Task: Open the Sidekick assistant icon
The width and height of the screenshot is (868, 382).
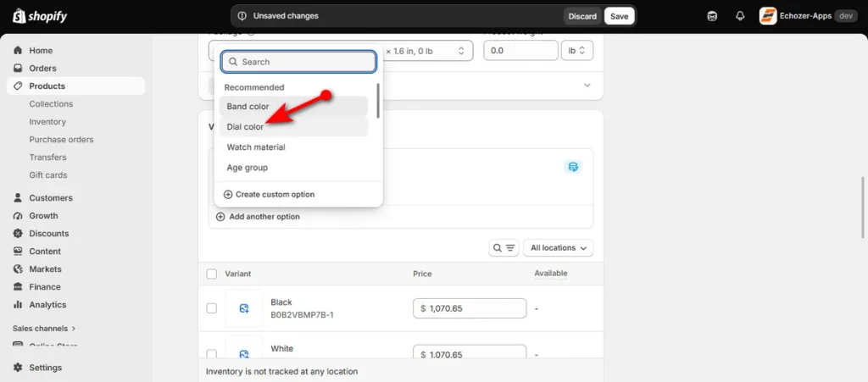Action: [712, 16]
